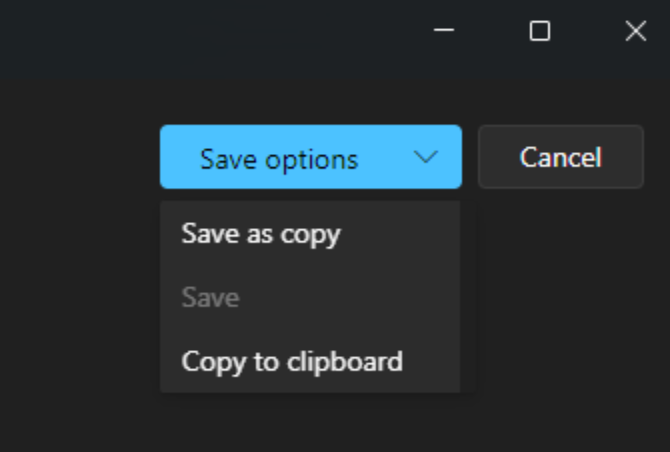Discard edits by clicking Cancel

click(561, 157)
